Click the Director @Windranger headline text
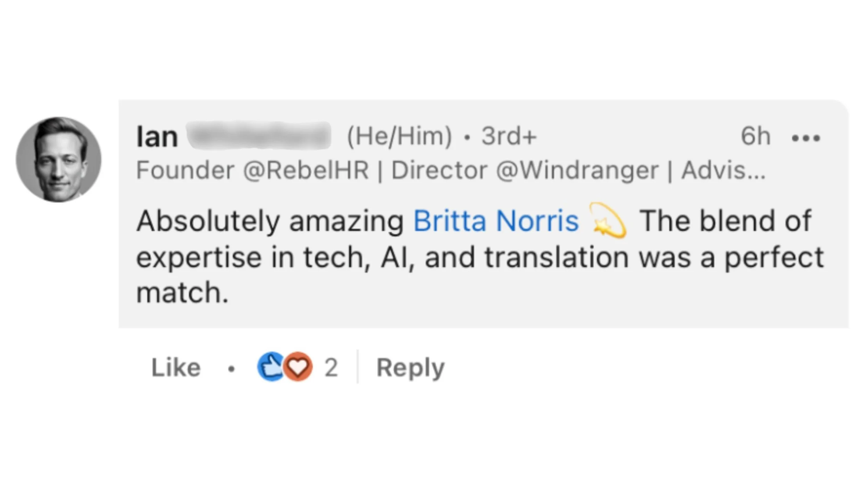 (525, 170)
